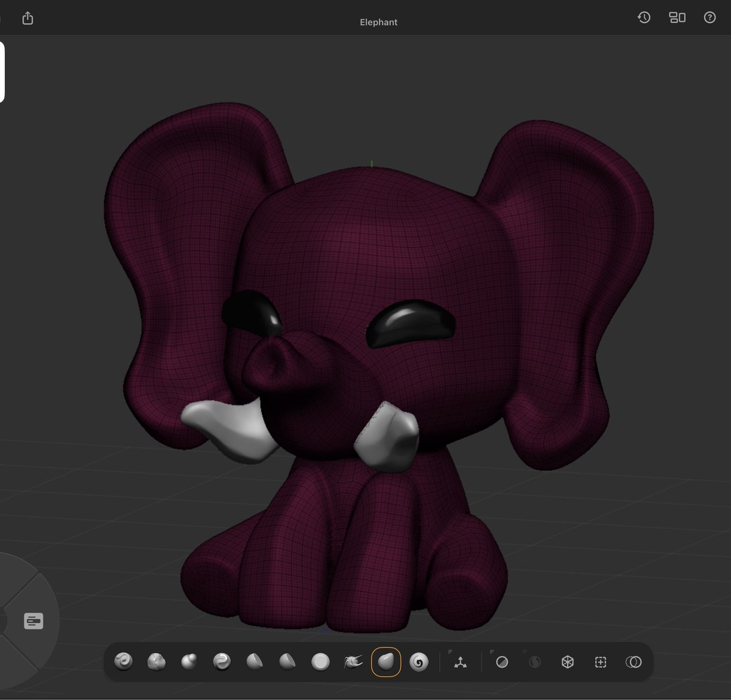731x700 pixels.
Task: Select the flat round disc brush
Action: pos(320,662)
